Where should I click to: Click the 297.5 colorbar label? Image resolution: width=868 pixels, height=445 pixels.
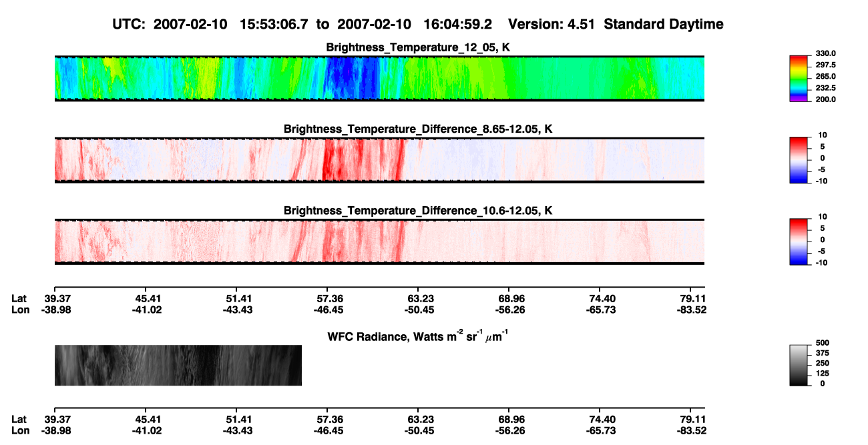point(826,65)
